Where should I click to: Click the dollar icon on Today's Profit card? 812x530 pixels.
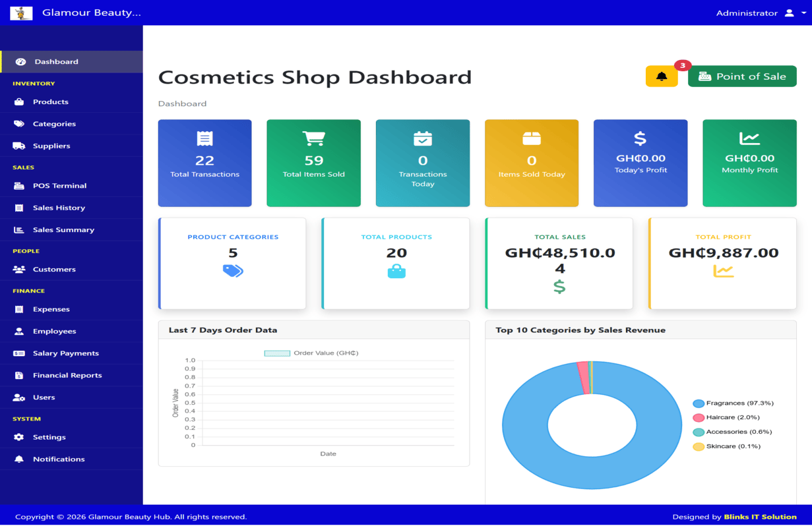tap(640, 139)
